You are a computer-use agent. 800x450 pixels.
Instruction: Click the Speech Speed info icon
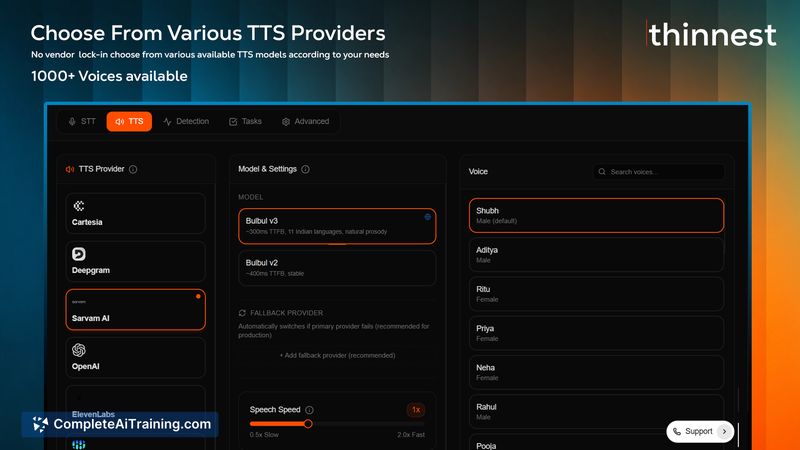pyautogui.click(x=309, y=410)
